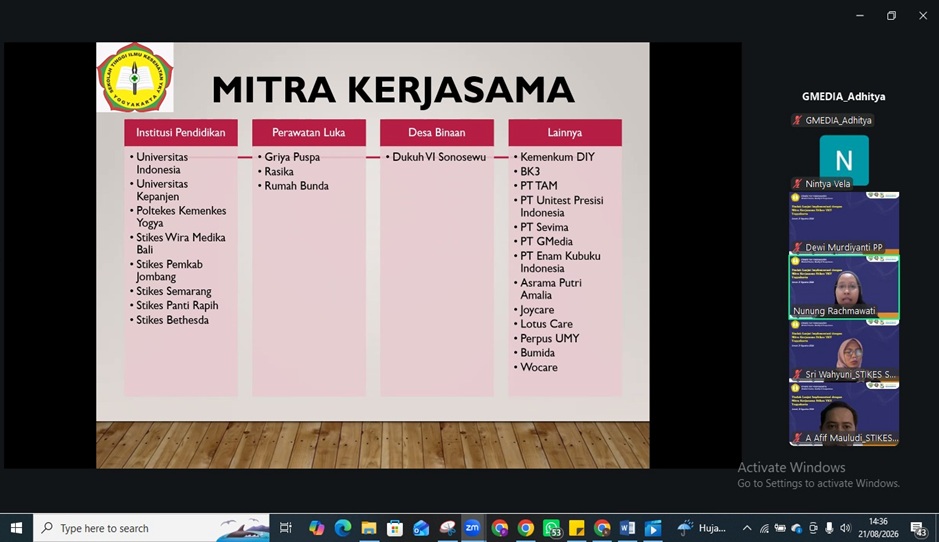Toggle the speaker volume tray icon
The height and width of the screenshot is (542, 939).
(x=845, y=528)
